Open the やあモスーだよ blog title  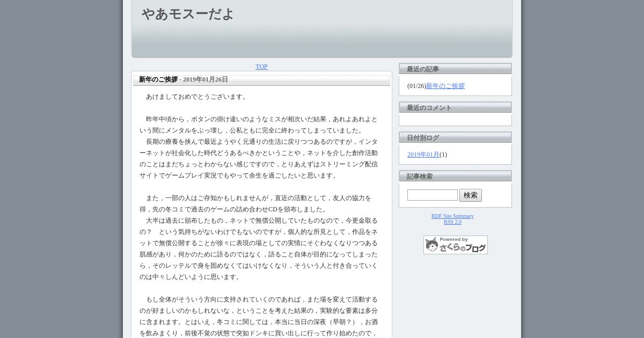click(x=188, y=14)
